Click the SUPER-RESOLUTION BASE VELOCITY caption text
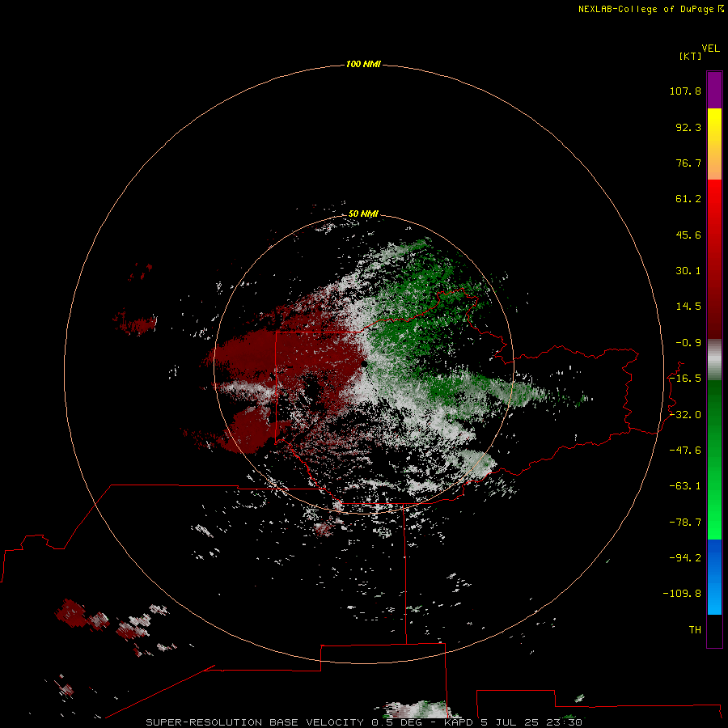This screenshot has width=728, height=728. [x=255, y=722]
